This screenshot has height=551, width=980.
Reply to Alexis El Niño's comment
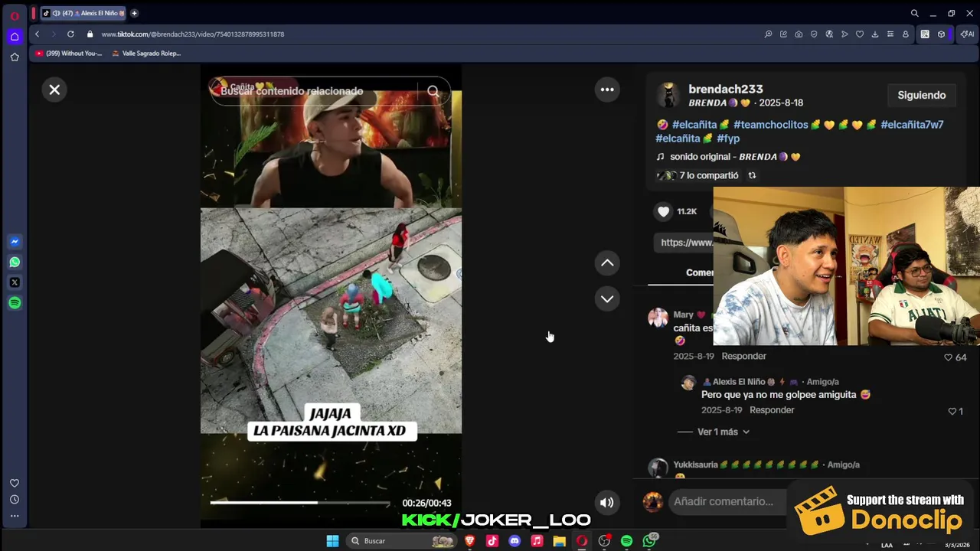(772, 410)
